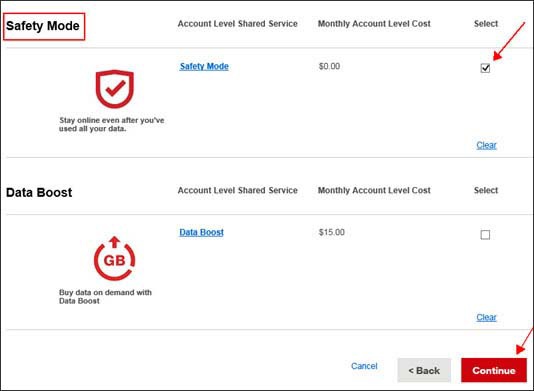Clear the Safety Mode selection
Screen dimensions: 534x391
486,145
